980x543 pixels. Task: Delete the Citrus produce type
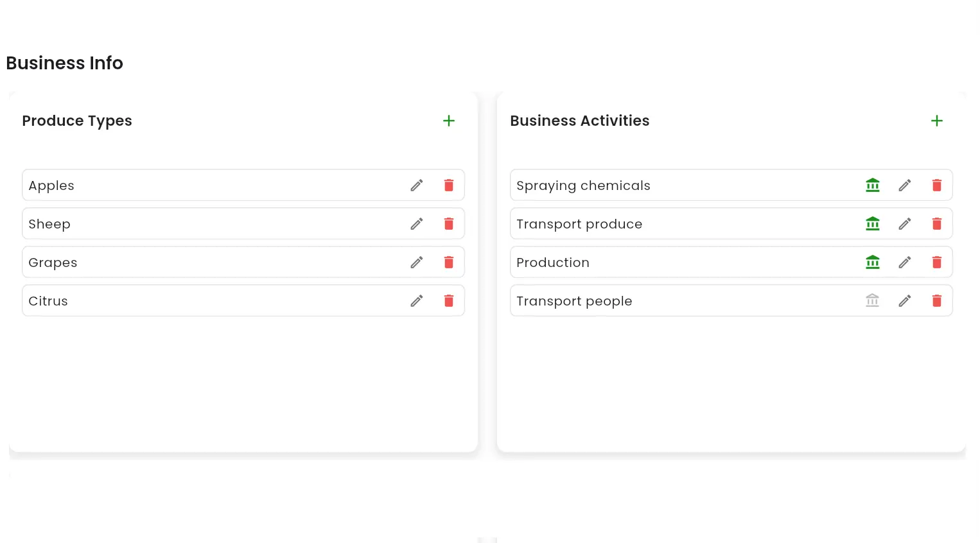(449, 301)
